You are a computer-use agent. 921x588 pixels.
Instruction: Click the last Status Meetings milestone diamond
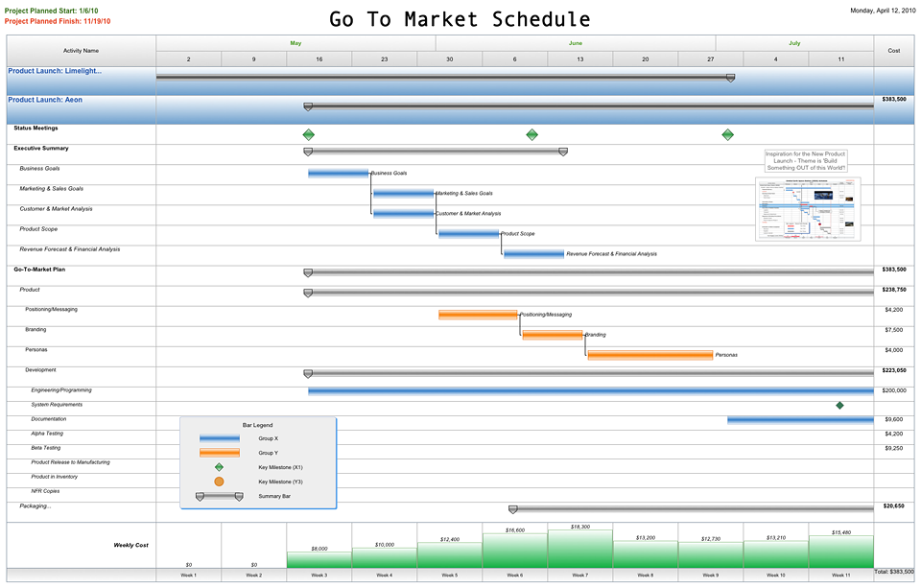coord(727,134)
